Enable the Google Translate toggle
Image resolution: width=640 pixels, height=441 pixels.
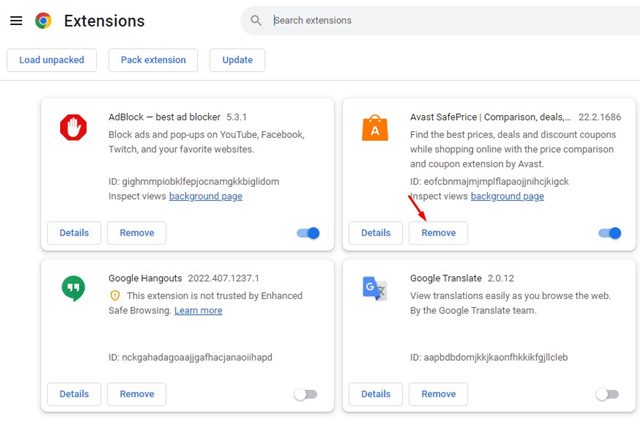pyautogui.click(x=607, y=394)
